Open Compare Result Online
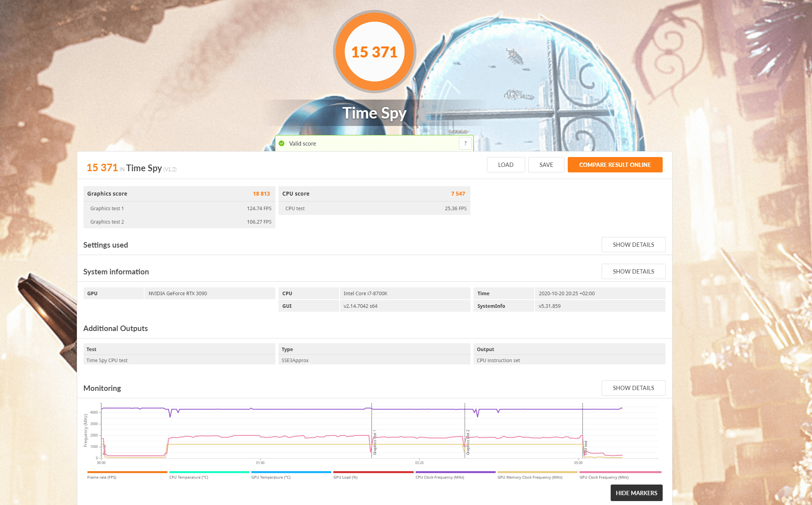Viewport: 812px width, 505px height. pos(615,165)
